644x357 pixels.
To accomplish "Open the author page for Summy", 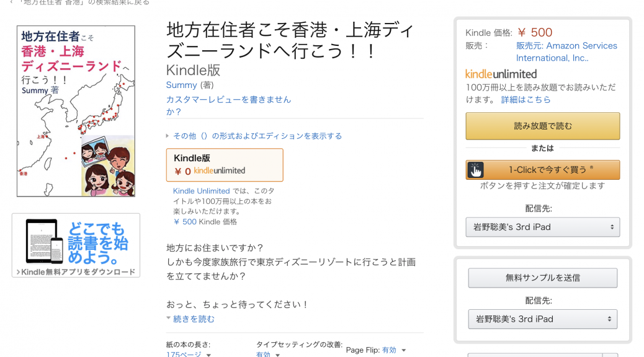I will [x=181, y=85].
